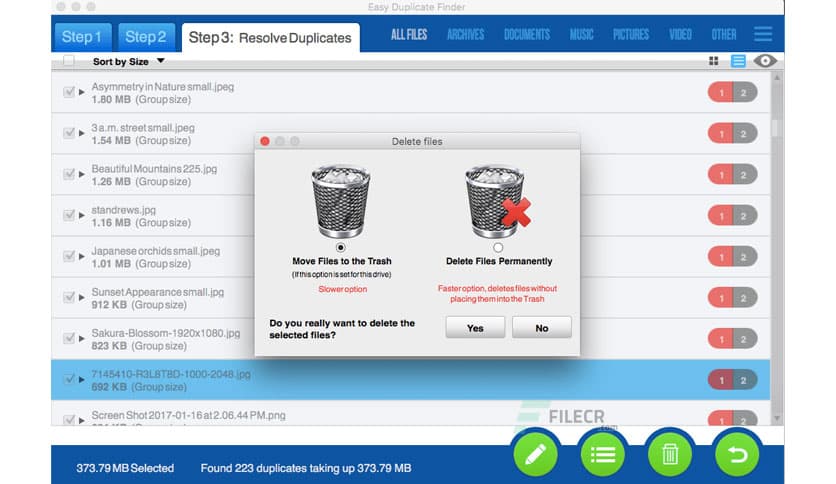The width and height of the screenshot is (836, 484).
Task: Expand Beautiful Mountains 225.jpg group
Action: 82,174
